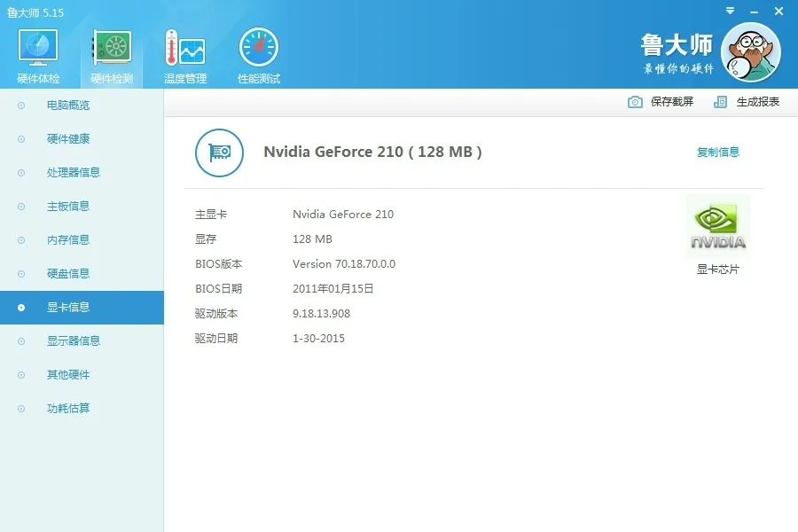This screenshot has height=532, width=798.
Task: Click 生成报表 text button
Action: click(x=758, y=102)
